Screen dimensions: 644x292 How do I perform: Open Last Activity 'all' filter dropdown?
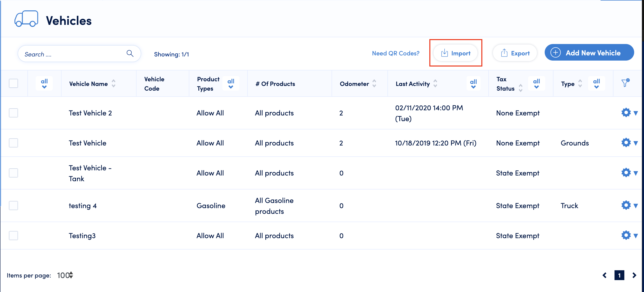click(x=473, y=83)
